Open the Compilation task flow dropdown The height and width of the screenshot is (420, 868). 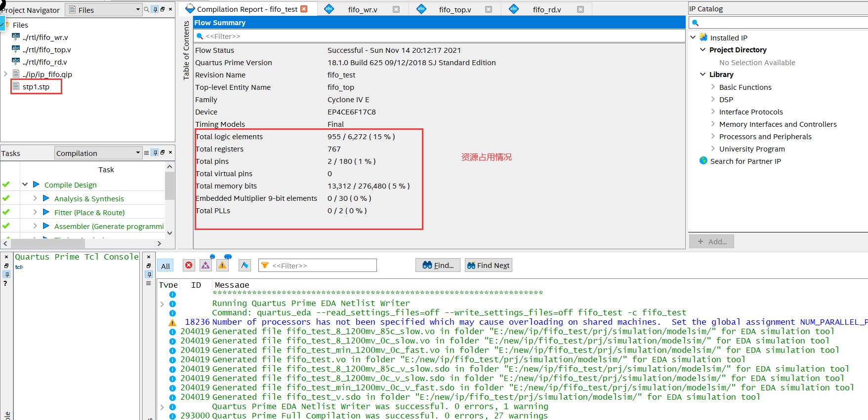tap(98, 153)
